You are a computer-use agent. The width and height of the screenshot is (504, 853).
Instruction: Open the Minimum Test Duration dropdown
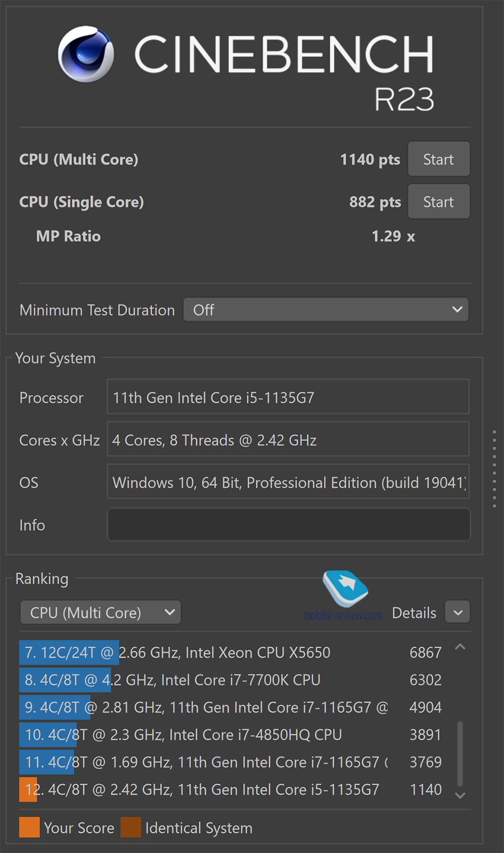point(326,310)
